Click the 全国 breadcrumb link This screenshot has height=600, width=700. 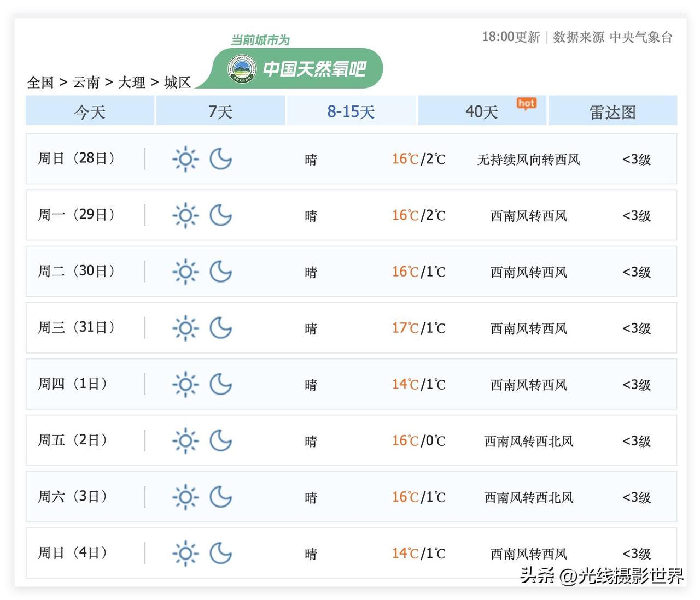pyautogui.click(x=40, y=83)
